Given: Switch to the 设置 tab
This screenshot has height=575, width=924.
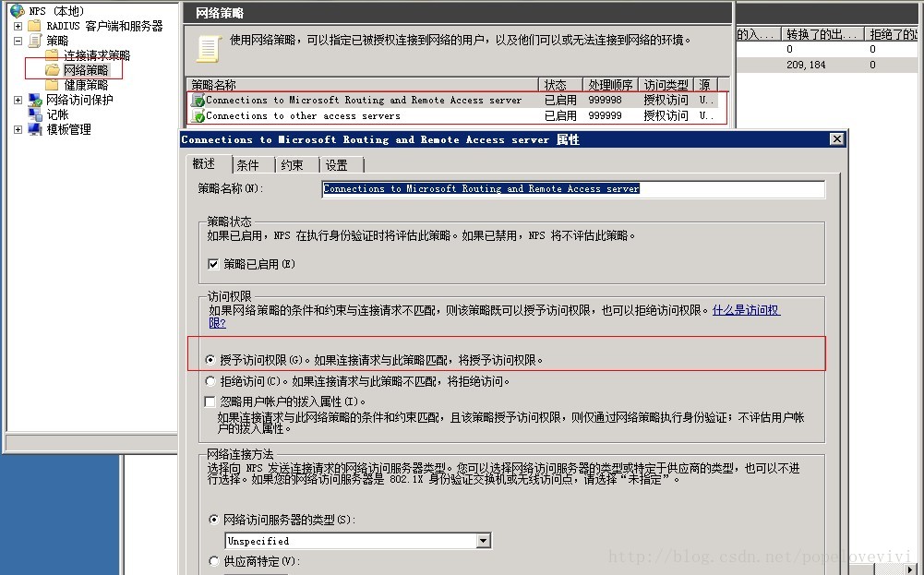Looking at the screenshot, I should pos(342,165).
